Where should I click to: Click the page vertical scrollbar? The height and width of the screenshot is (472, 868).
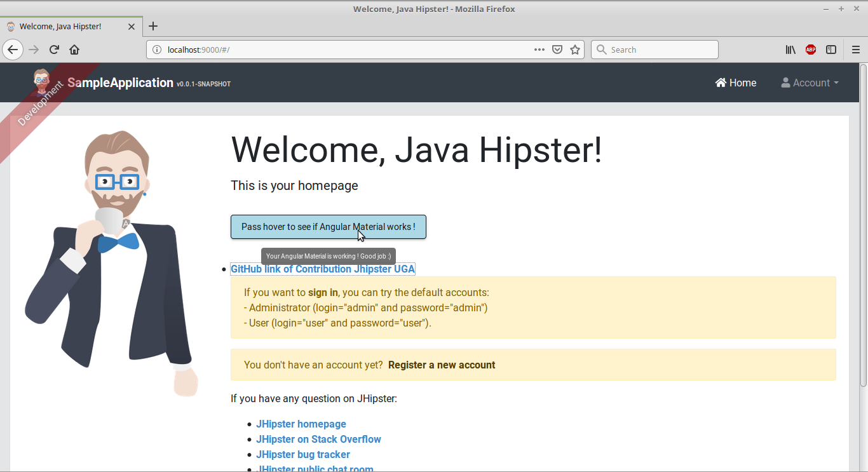click(863, 225)
